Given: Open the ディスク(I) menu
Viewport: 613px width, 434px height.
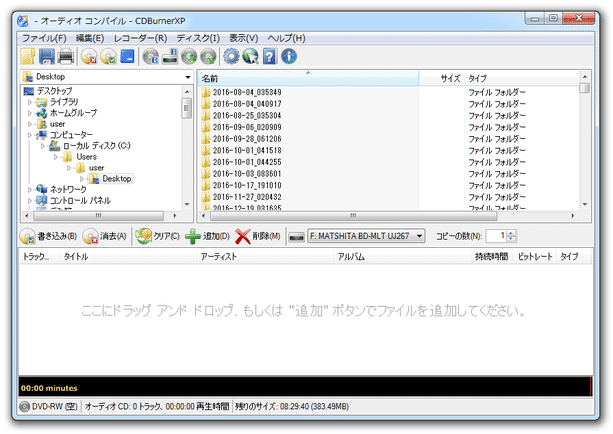Looking at the screenshot, I should (x=198, y=38).
